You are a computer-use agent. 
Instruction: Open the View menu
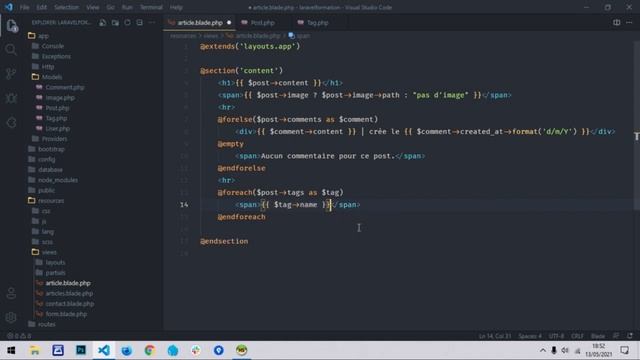[x=93, y=7]
